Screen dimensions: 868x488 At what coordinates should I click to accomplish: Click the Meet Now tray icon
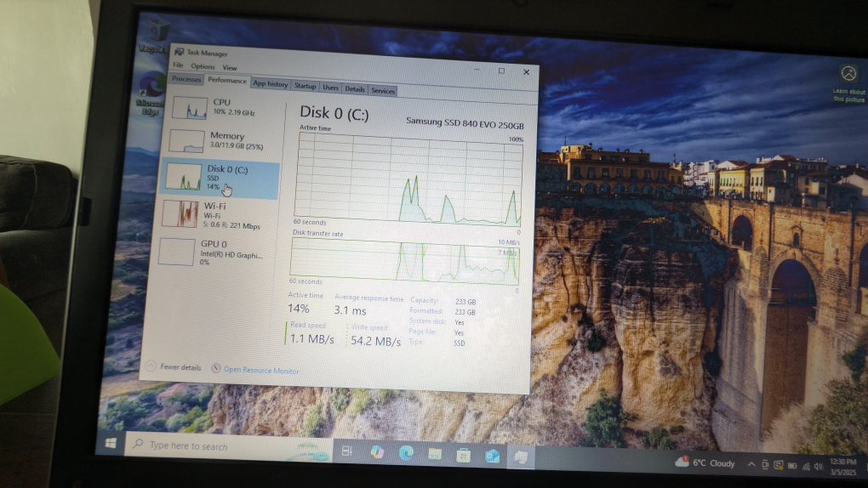[x=765, y=465]
